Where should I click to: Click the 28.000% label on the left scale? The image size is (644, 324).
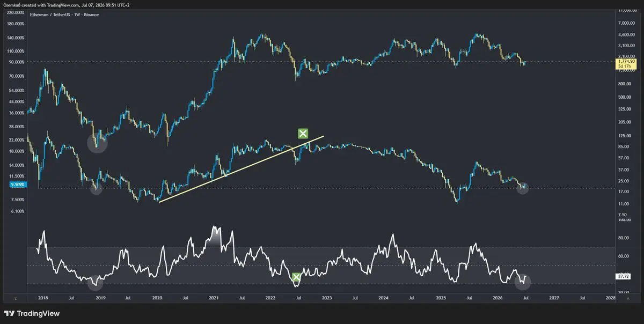[x=16, y=127]
